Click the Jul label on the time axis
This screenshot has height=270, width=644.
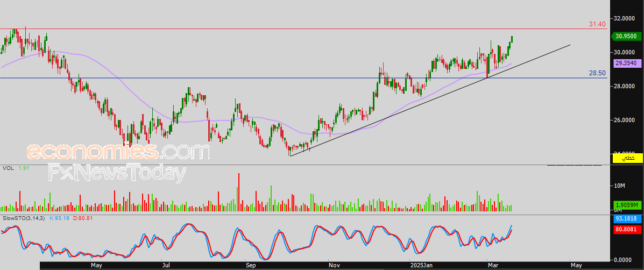click(166, 266)
